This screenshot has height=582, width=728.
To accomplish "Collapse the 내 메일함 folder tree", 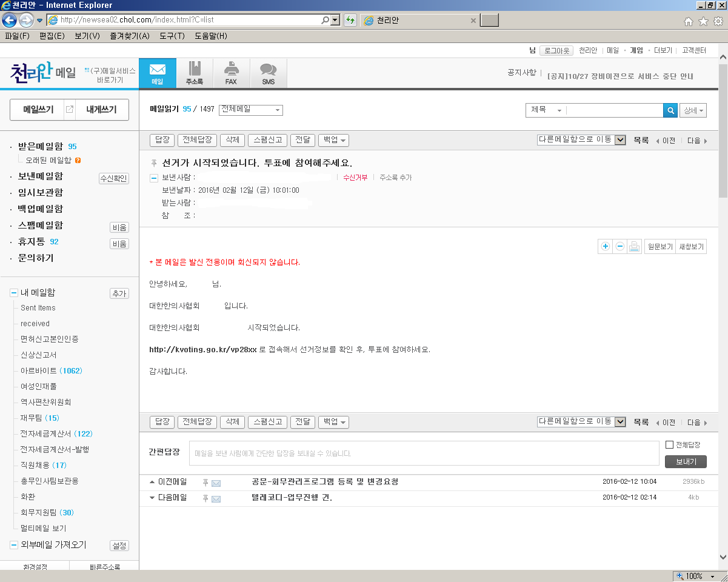I will point(13,293).
